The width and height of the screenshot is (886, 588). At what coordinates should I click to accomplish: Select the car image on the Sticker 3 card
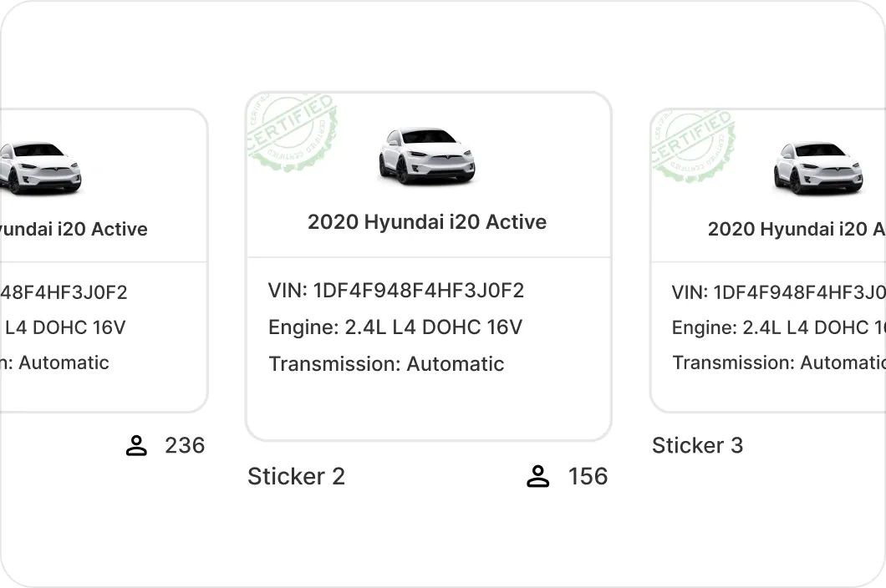point(817,168)
